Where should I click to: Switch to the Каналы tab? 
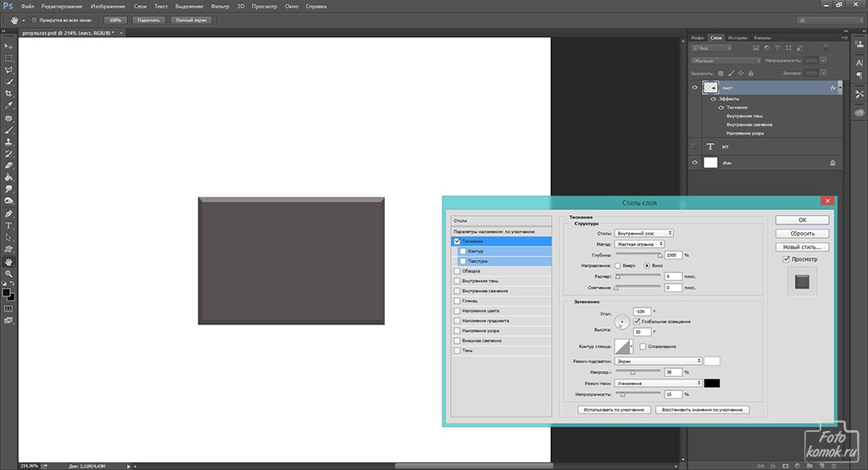[762, 37]
